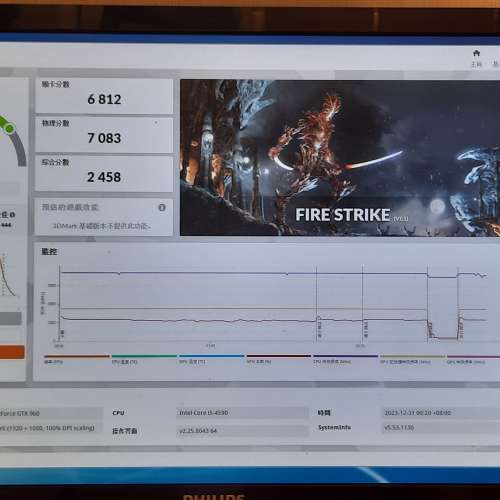Toggle the olive GPU memory clock legend
The image size is (500, 500).
(x=413, y=359)
